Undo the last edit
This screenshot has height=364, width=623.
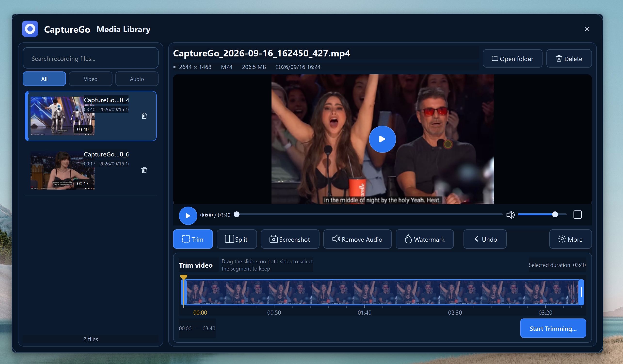click(x=485, y=239)
